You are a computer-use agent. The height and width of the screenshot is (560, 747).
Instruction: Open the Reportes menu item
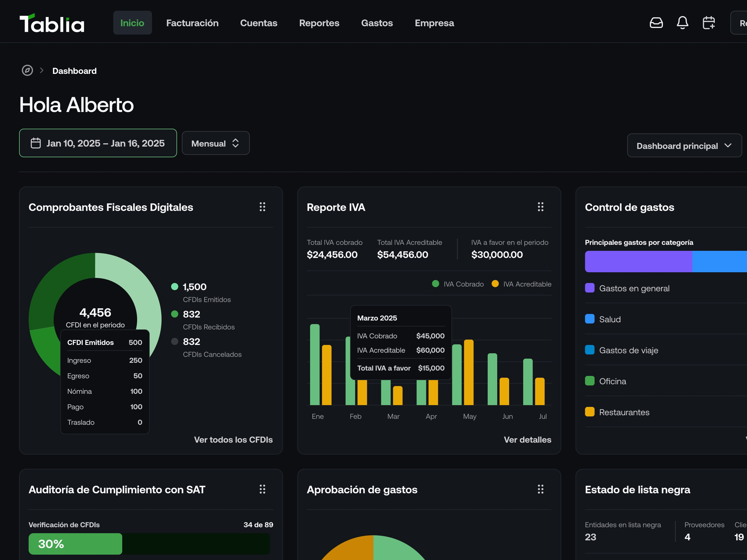(319, 23)
